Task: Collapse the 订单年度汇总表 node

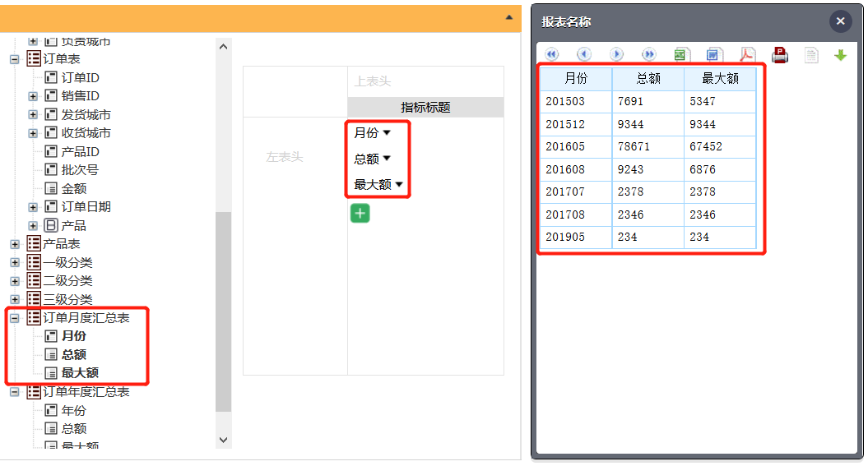Action: coord(15,393)
